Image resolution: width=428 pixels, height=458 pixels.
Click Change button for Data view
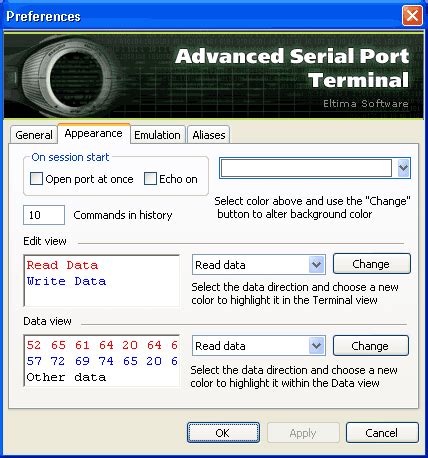pos(371,346)
